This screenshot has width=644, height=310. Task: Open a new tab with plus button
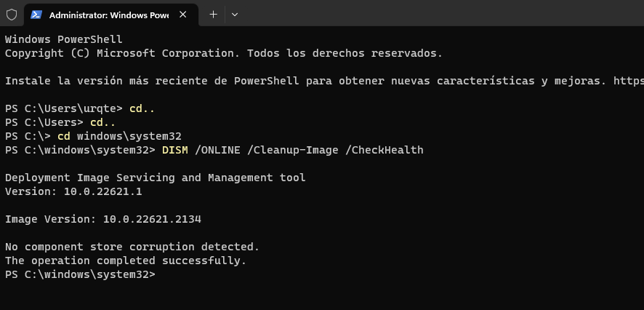pyautogui.click(x=213, y=15)
